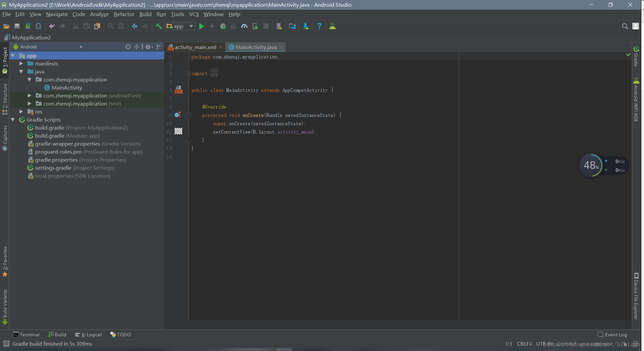Image resolution: width=644 pixels, height=351 pixels.
Task: Click Search Everywhere magnifier icon
Action: tap(625, 26)
